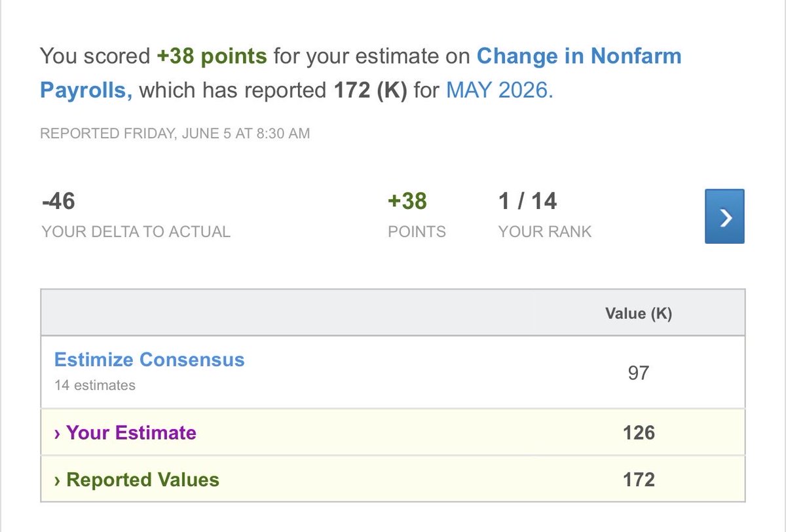Open the Estimize Consensus link
This screenshot has height=532, width=786.
tap(149, 360)
